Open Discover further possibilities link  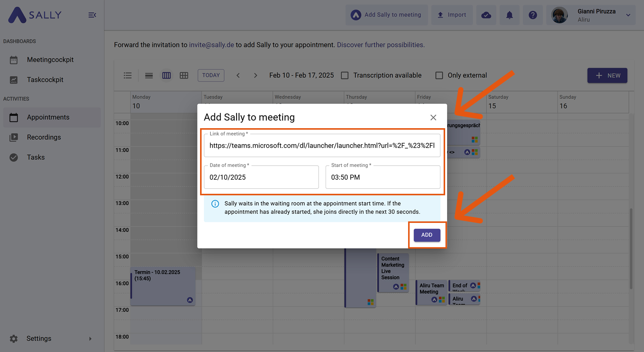(x=381, y=45)
